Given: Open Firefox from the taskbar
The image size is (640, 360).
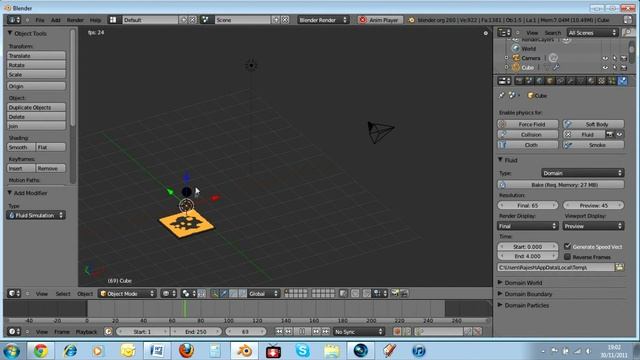Looking at the screenshot, I should pos(186,351).
